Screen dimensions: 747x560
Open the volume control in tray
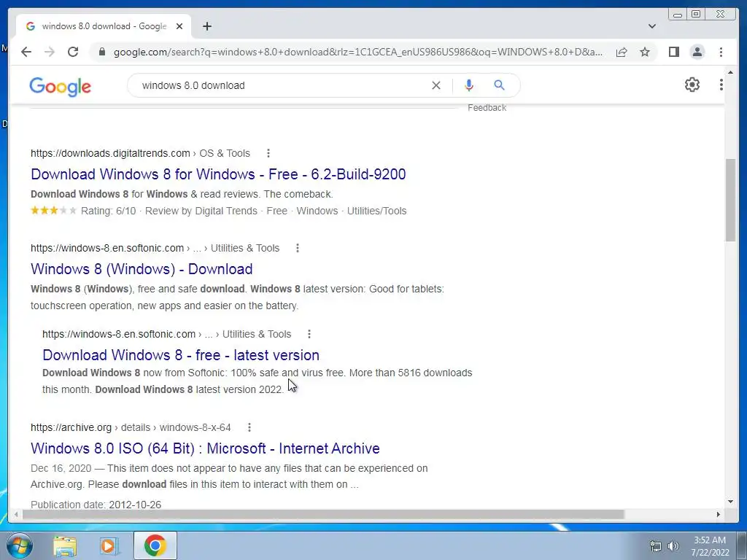pos(673,546)
